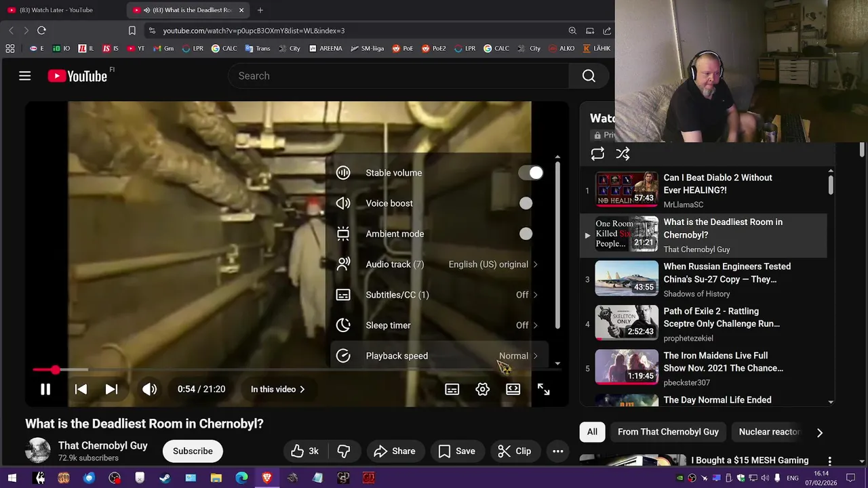Click the settings menu scrollbar
The height and width of the screenshot is (488, 868).
557,244
